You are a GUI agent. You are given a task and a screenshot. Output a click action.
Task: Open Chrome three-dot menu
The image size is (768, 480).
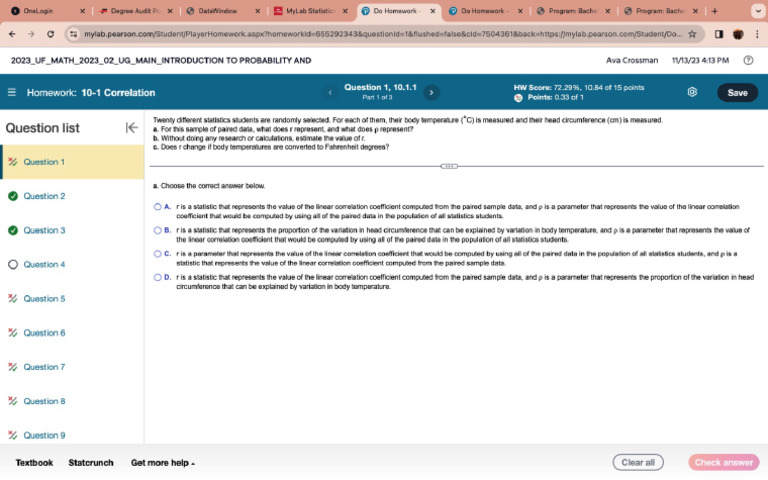757,34
